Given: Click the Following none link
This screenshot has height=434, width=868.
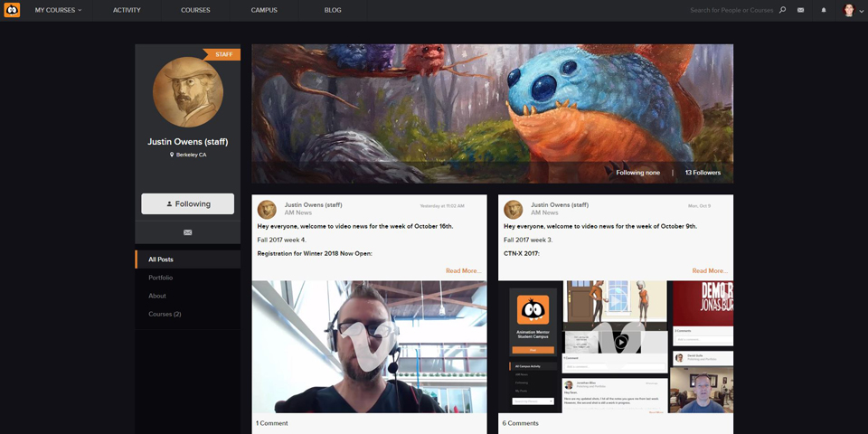Looking at the screenshot, I should [x=637, y=173].
